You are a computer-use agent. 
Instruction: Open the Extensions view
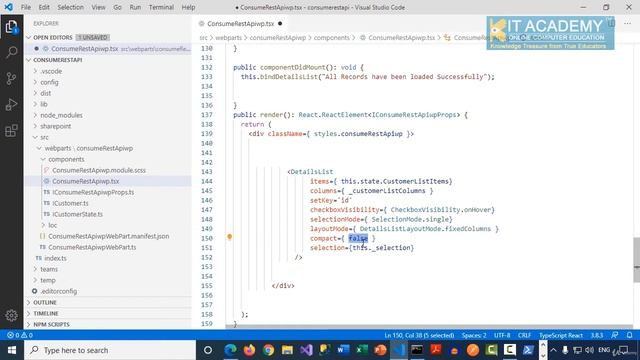11,131
